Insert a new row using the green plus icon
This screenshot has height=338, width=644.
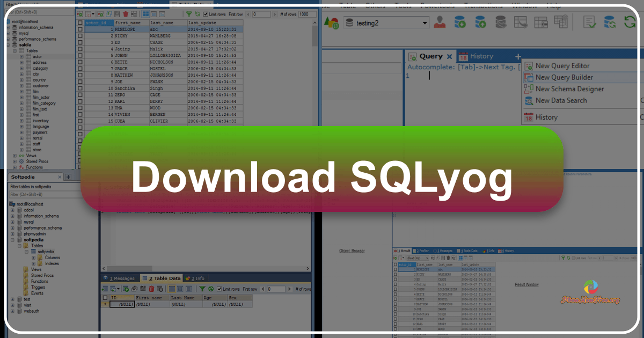coord(79,14)
